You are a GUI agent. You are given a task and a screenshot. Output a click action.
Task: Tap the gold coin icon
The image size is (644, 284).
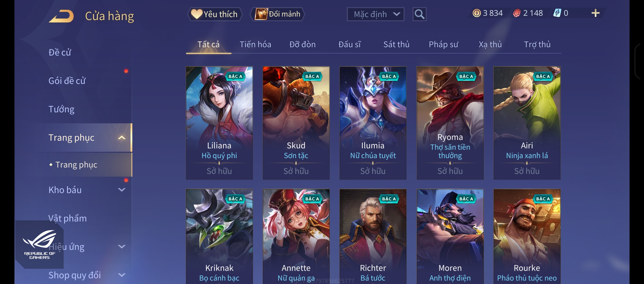pyautogui.click(x=476, y=13)
